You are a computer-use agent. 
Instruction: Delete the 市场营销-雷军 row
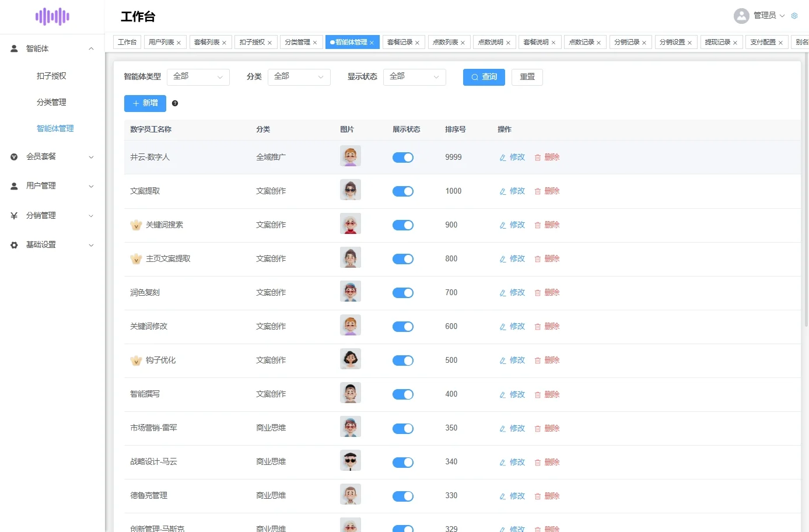point(547,429)
